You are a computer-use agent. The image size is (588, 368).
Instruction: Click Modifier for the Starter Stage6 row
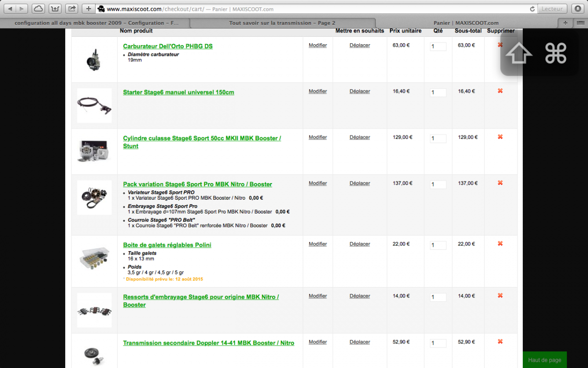pos(318,91)
